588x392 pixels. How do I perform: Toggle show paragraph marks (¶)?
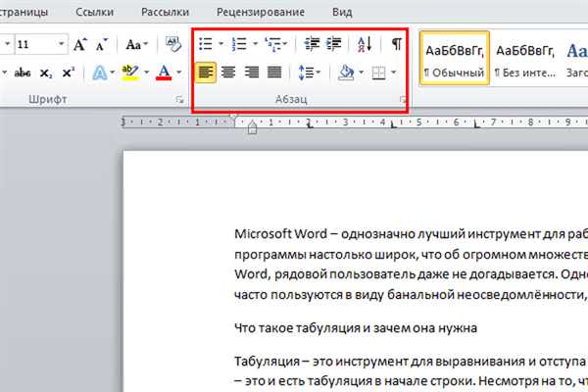396,44
